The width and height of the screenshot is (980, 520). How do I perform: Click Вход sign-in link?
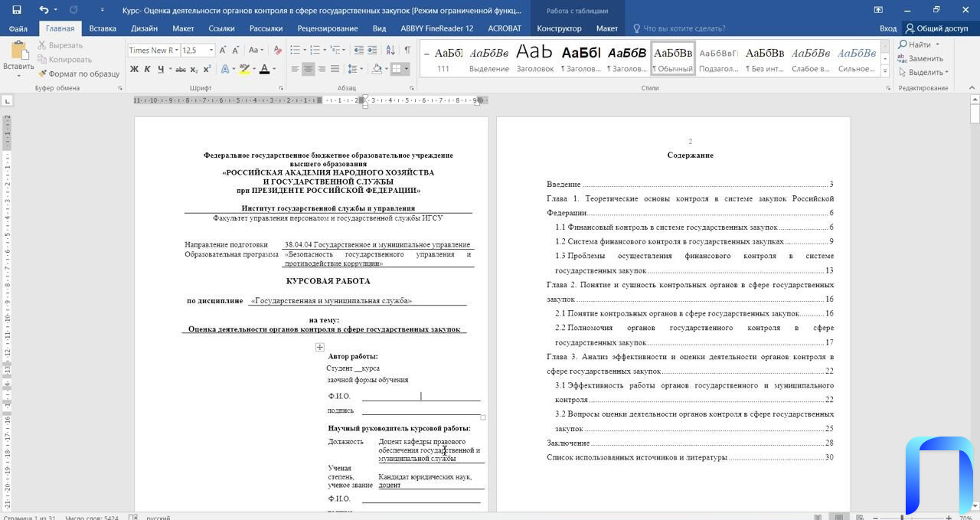coord(888,28)
